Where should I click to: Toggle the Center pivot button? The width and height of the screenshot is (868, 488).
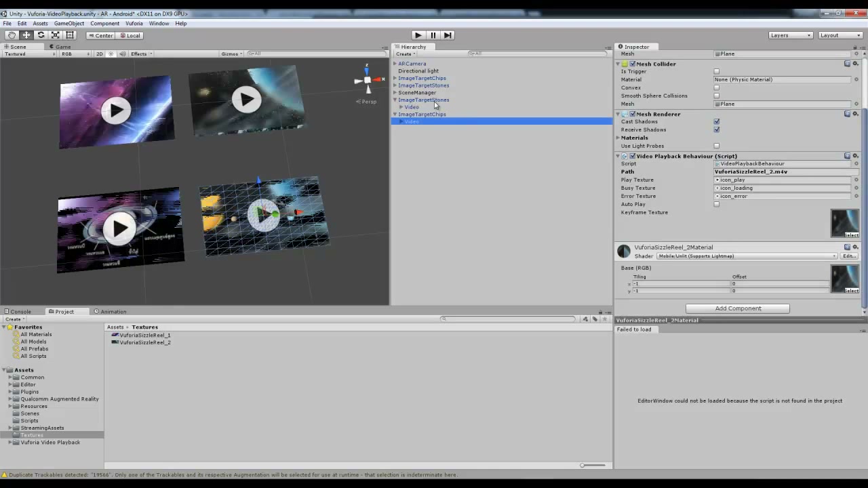point(100,35)
